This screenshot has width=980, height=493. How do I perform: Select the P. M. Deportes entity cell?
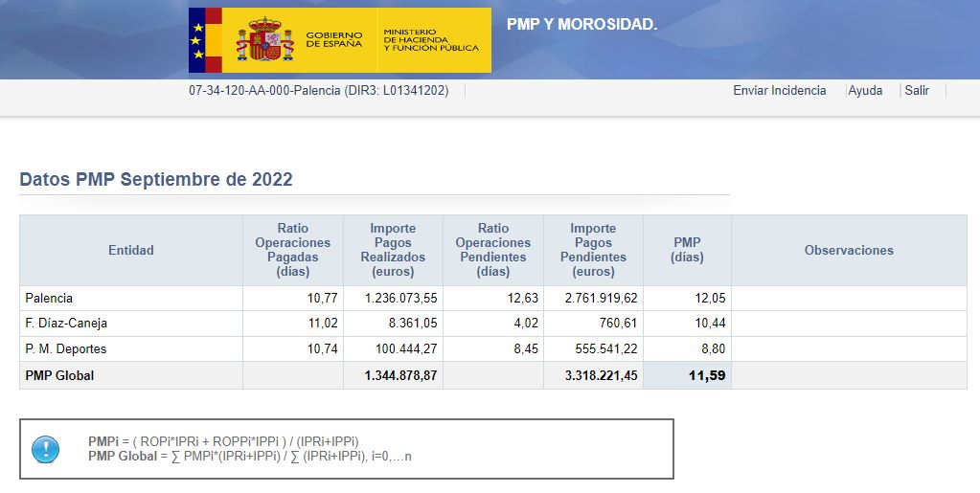(x=65, y=349)
